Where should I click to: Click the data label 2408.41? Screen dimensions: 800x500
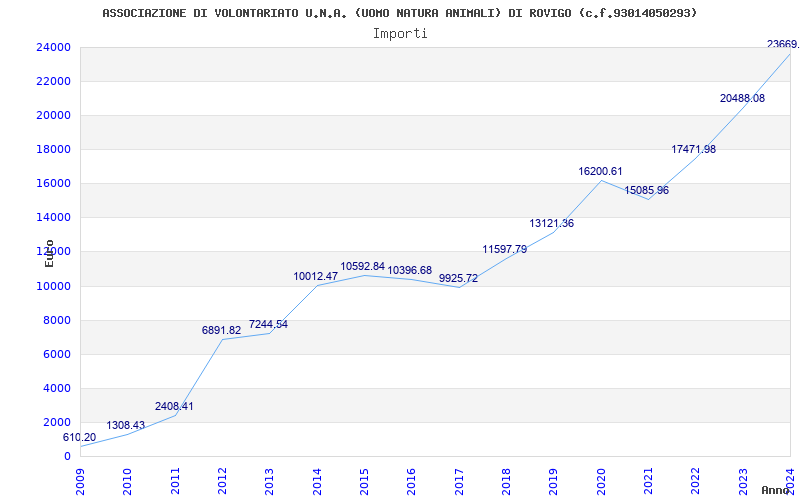[174, 407]
